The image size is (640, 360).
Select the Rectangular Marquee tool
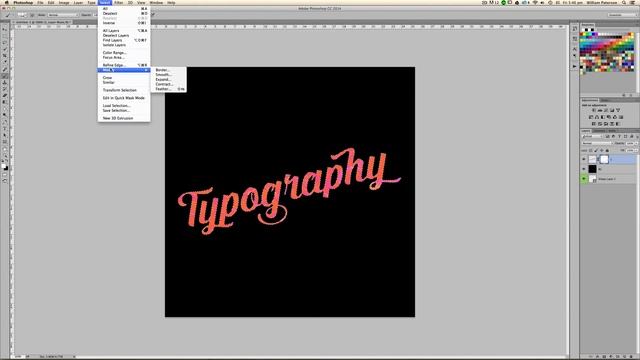click(5, 36)
